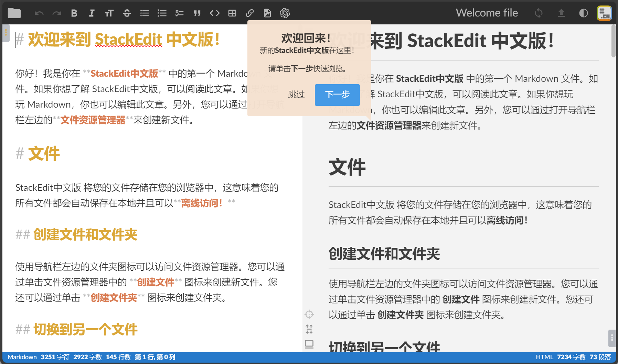Screen dimensions: 618x364
Task: Click the 文件资源管理器 bold text in editor
Action: (93, 120)
